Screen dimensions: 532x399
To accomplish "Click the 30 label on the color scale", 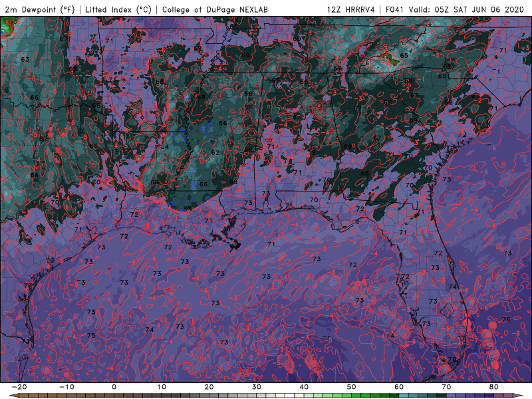I will 257,387.
